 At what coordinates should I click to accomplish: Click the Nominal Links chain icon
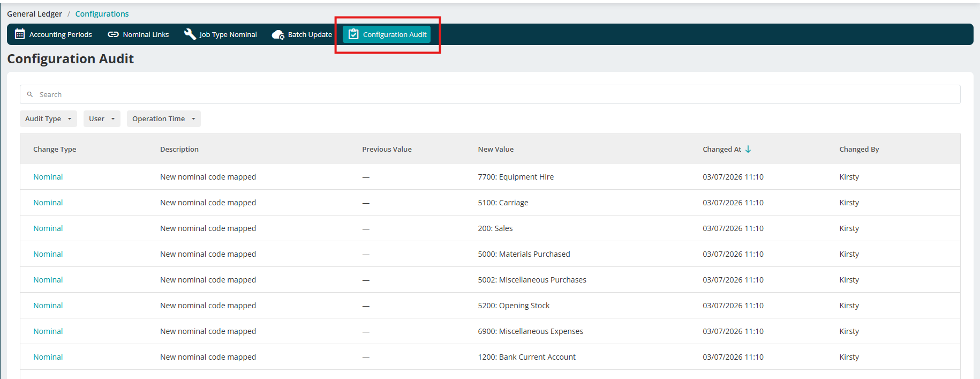tap(113, 34)
